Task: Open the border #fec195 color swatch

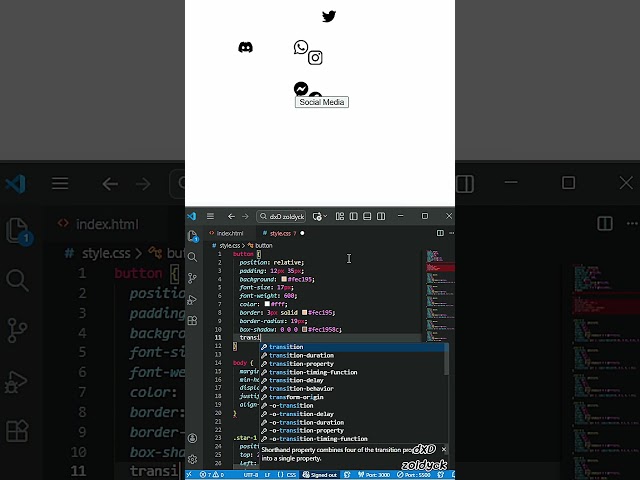Action: pos(304,313)
